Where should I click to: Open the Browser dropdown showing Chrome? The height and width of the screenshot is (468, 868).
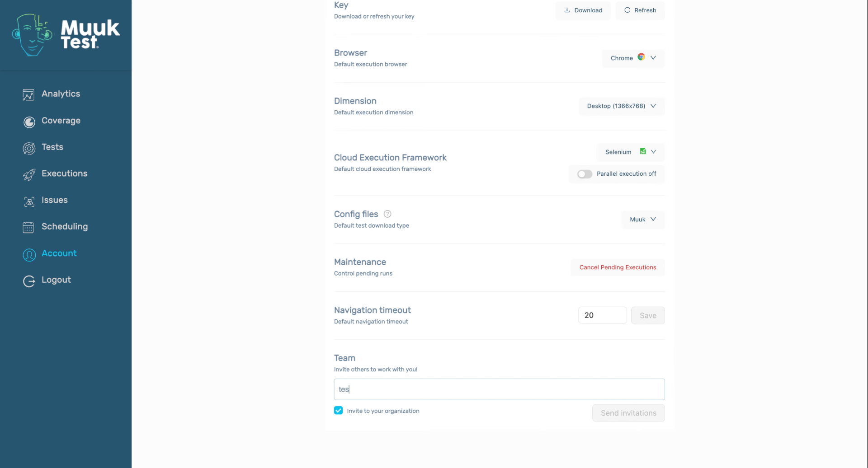tap(632, 58)
